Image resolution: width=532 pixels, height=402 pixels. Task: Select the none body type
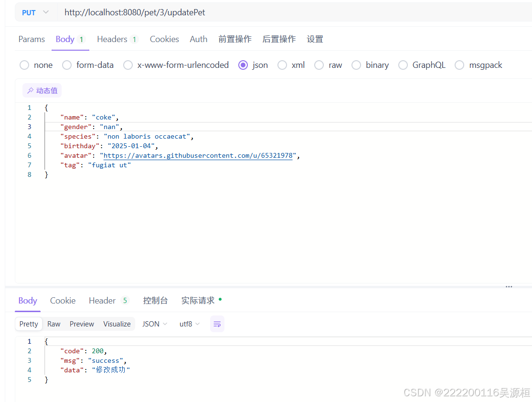point(36,65)
